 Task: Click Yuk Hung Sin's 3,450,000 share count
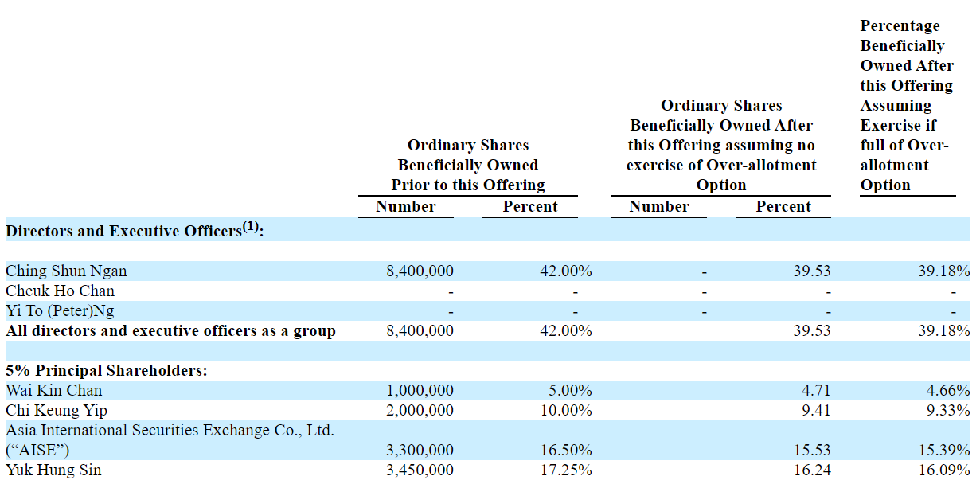[420, 470]
